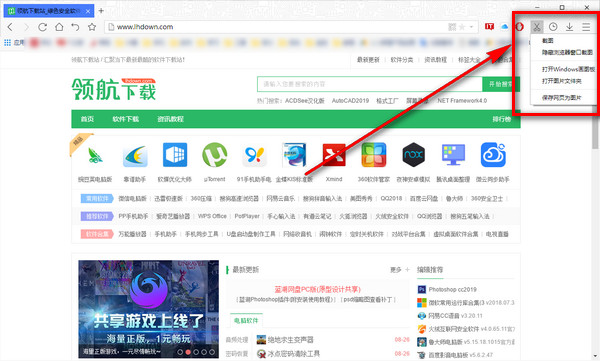This screenshot has height=361, width=600.
Task: Click the blue fish helper app icon
Action: 135,156
